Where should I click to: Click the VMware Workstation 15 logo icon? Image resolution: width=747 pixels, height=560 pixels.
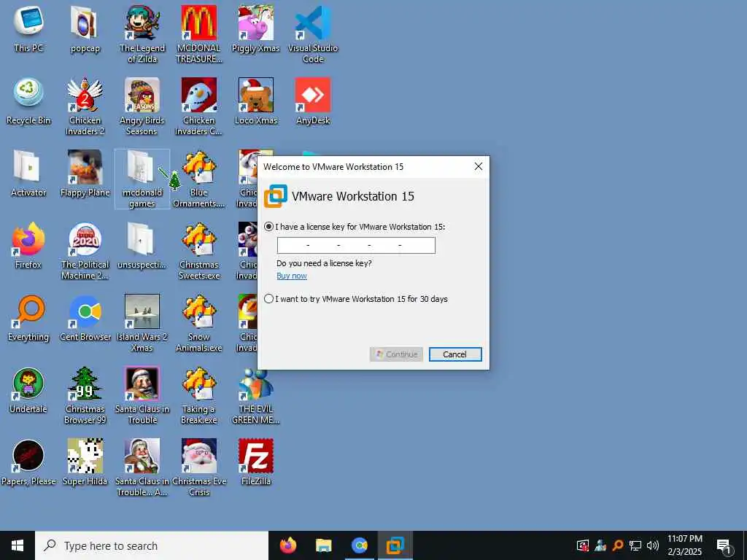(x=275, y=195)
